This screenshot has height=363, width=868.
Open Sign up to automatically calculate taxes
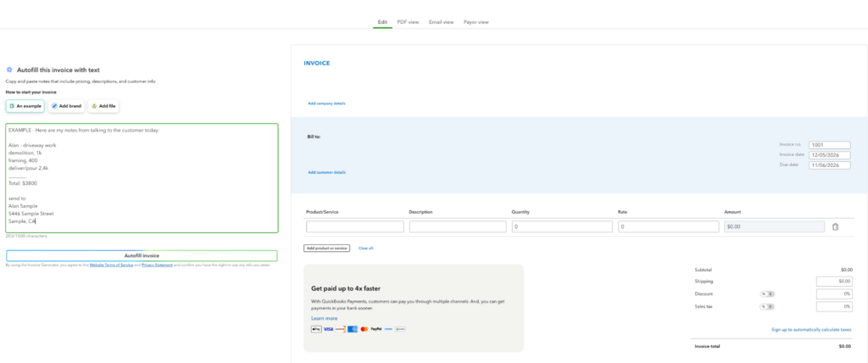coord(811,330)
